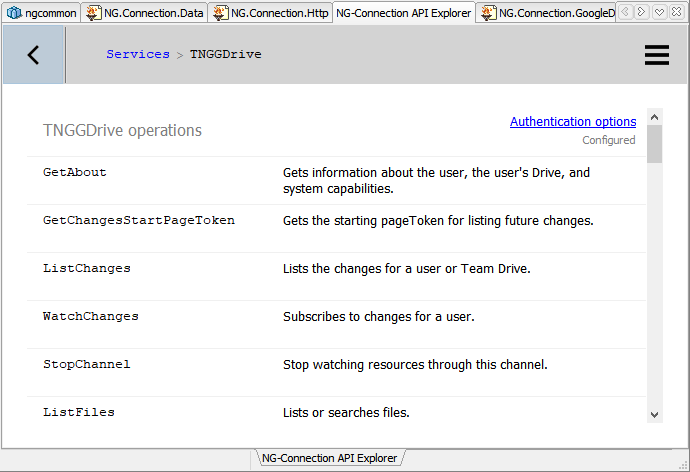Viewport: 690px width, 472px height.
Task: Open the ListChanges operation
Action: pyautogui.click(x=87, y=268)
